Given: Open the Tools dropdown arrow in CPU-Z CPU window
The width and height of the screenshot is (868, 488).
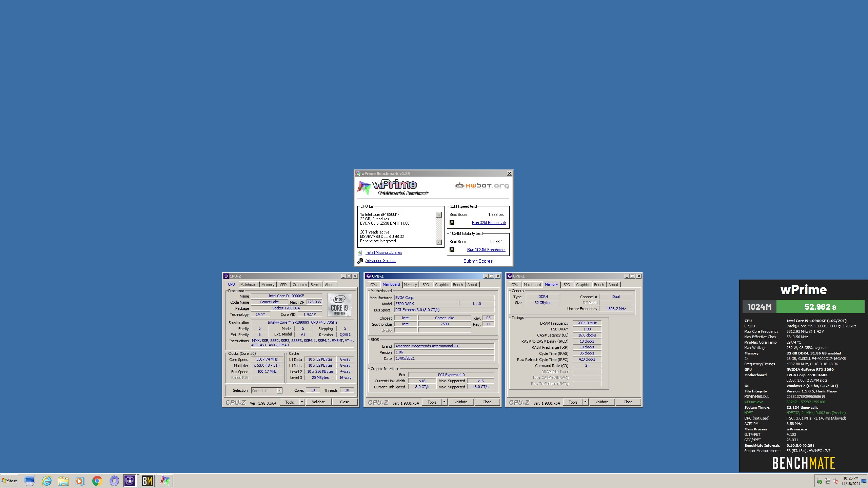Looking at the screenshot, I should click(301, 402).
